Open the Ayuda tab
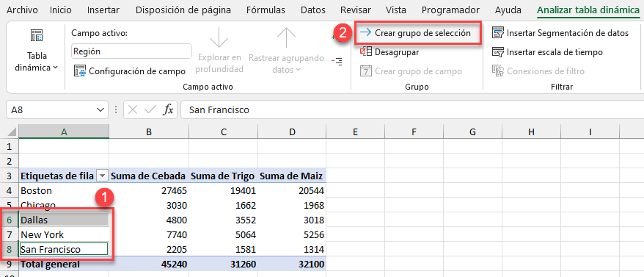This screenshot has height=277, width=644. tap(508, 10)
